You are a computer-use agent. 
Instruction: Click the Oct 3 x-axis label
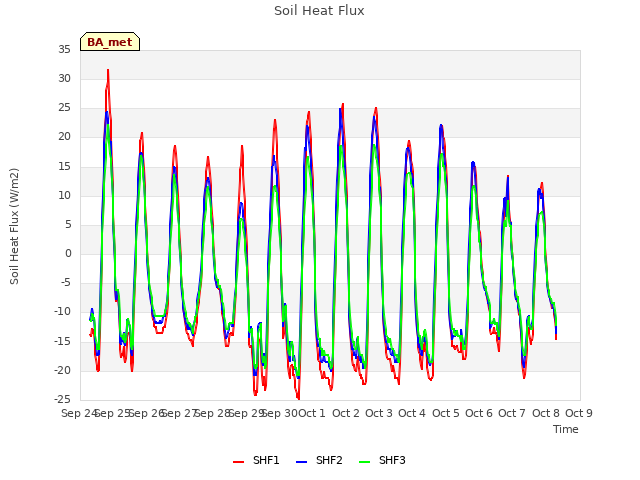coord(379,413)
